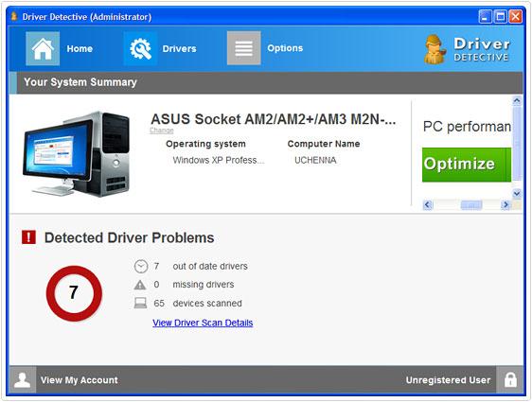Click the Driver Detective logo
532x402 pixels.
pos(467,49)
